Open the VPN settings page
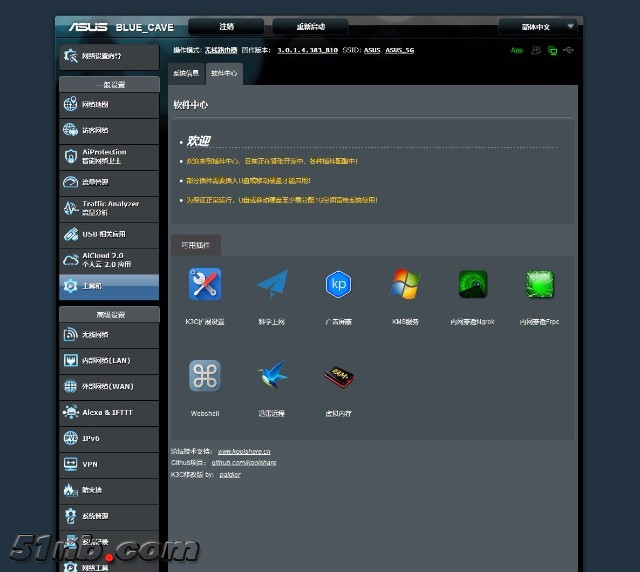640x572 pixels. tap(109, 464)
